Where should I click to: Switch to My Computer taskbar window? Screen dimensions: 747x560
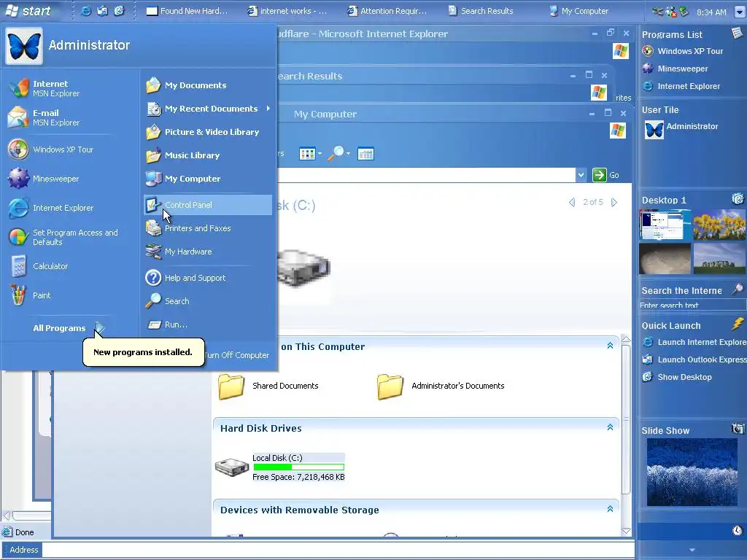pos(578,11)
